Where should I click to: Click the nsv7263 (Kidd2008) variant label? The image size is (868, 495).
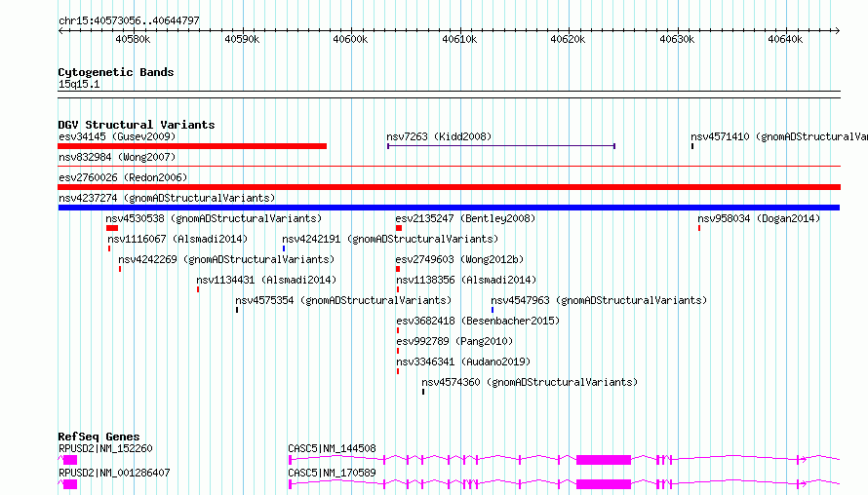439,136
